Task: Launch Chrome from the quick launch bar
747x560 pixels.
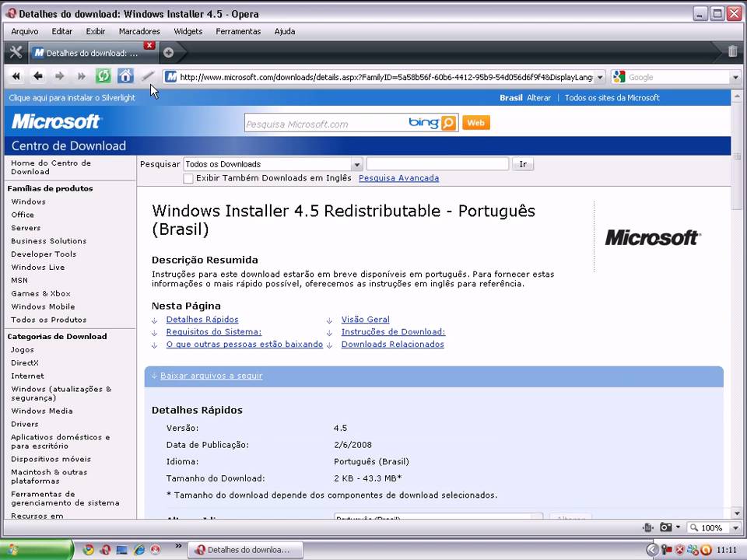Action: (88, 550)
